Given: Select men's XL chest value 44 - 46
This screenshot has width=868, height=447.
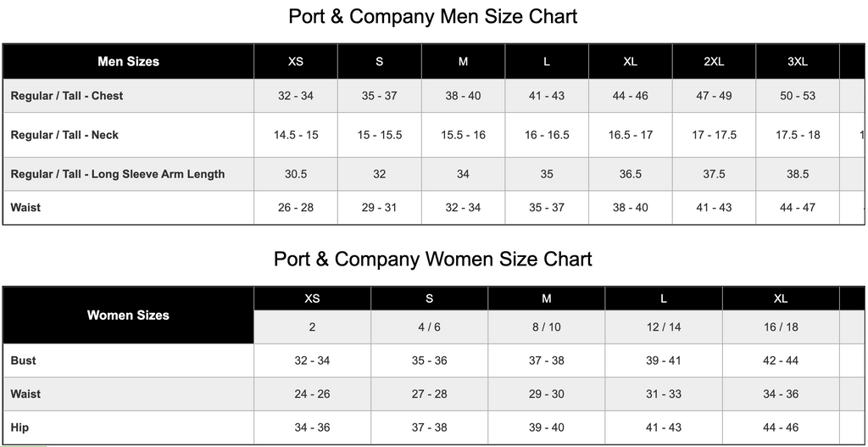Looking at the screenshot, I should 630,96.
